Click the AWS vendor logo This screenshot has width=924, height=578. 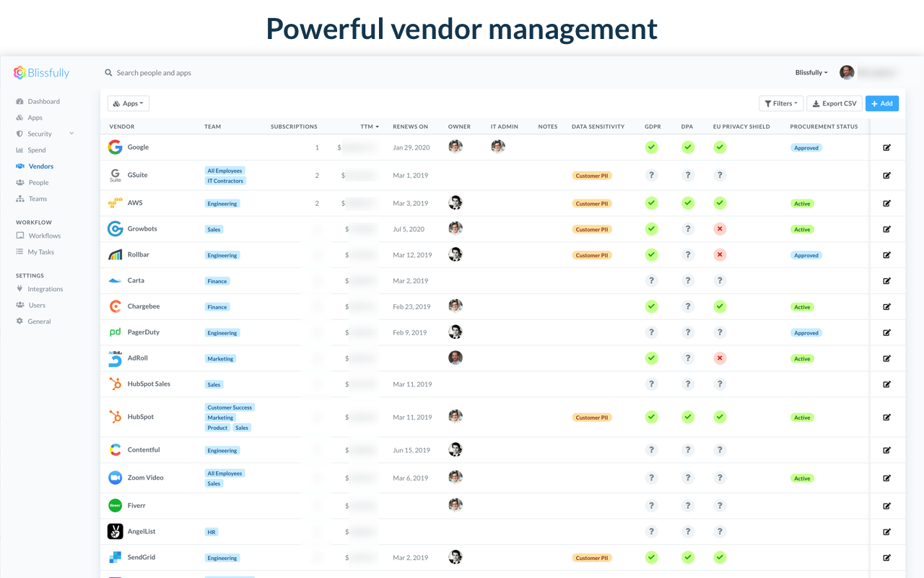[x=115, y=203]
